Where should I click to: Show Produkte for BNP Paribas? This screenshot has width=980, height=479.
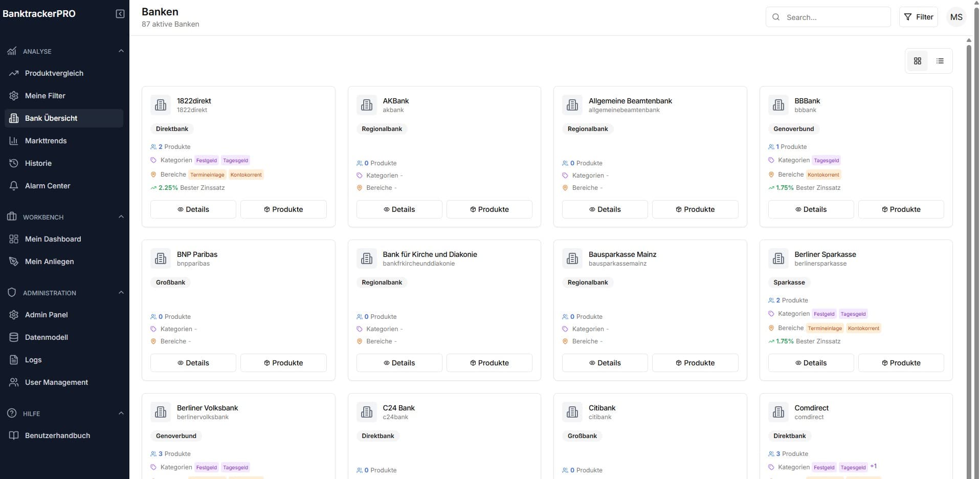(283, 363)
